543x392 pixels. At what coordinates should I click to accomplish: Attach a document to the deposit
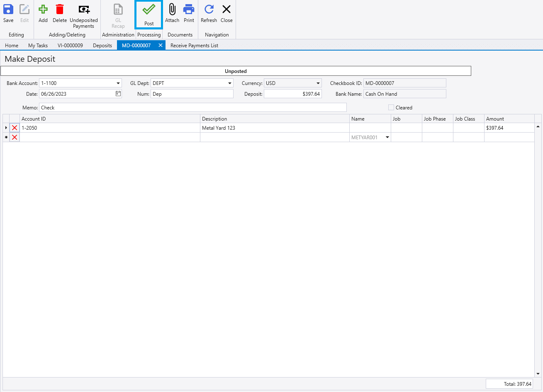172,15
